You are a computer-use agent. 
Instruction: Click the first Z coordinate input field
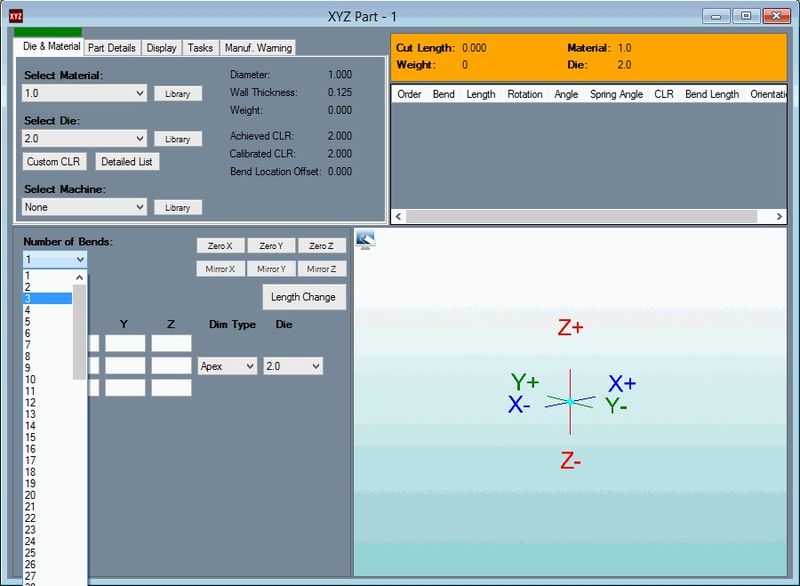pos(171,343)
